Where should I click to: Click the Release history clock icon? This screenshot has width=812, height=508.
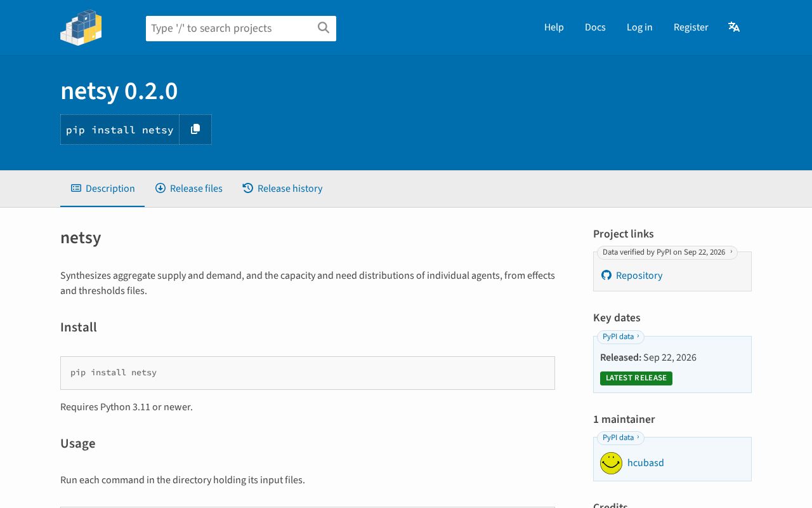point(248,188)
